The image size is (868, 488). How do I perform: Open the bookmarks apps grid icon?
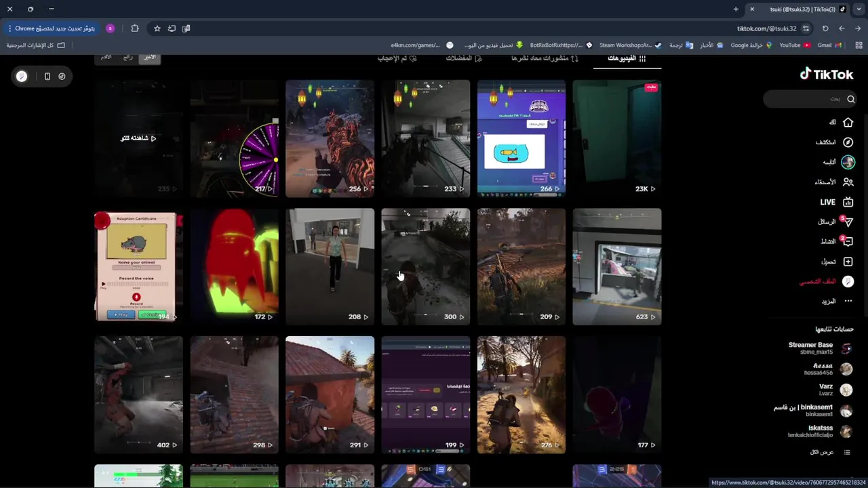(860, 45)
